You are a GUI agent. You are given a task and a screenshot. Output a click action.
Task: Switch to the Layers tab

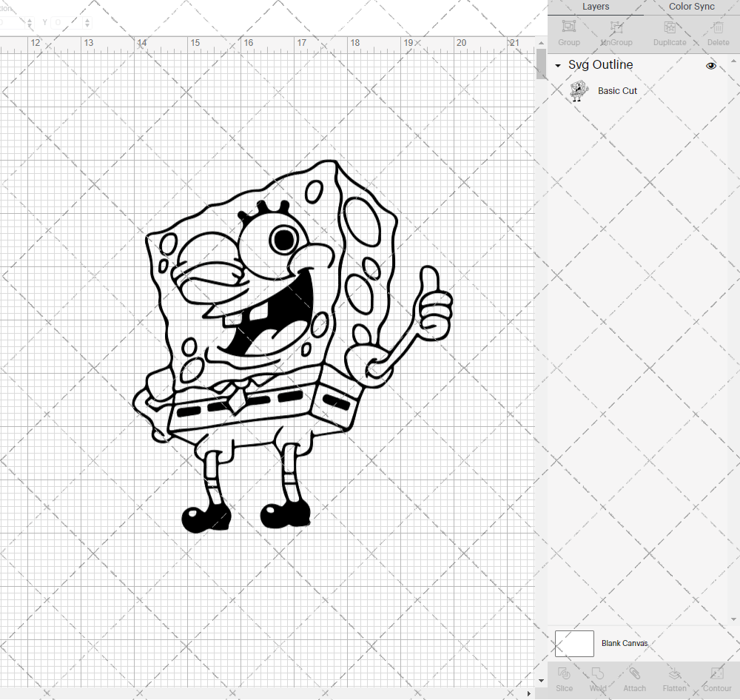click(x=596, y=7)
